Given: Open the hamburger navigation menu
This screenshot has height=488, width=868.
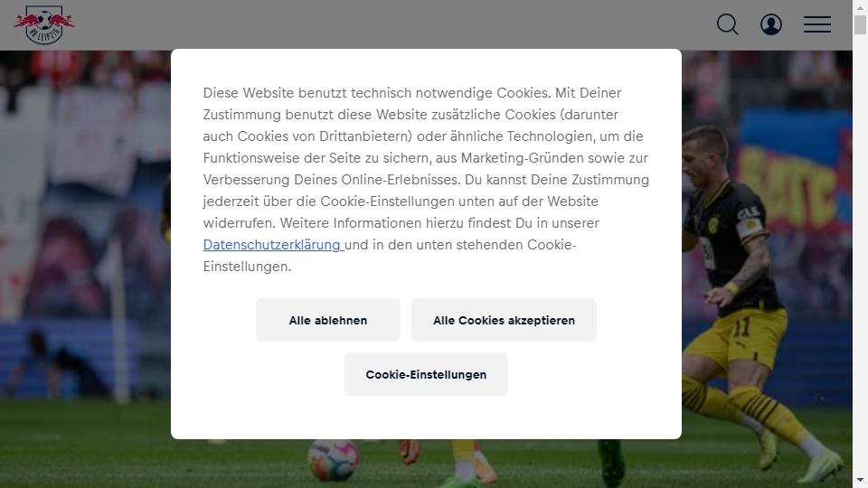Looking at the screenshot, I should coord(817,24).
